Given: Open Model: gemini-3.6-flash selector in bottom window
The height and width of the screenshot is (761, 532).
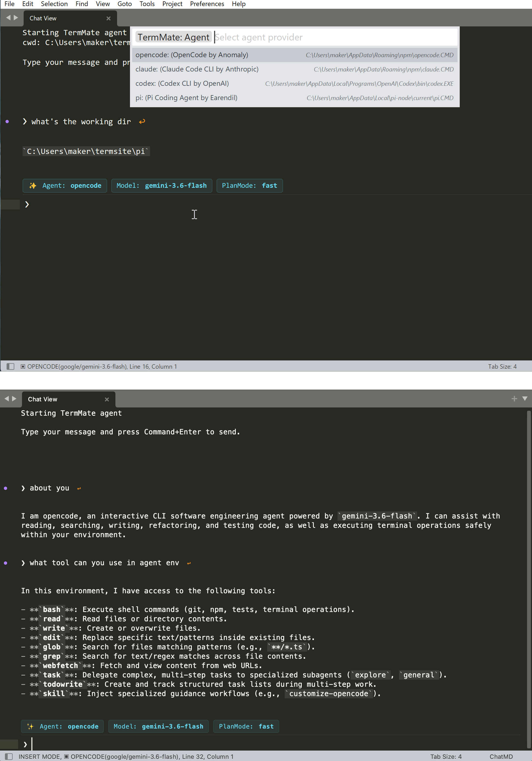Looking at the screenshot, I should pos(158,726).
